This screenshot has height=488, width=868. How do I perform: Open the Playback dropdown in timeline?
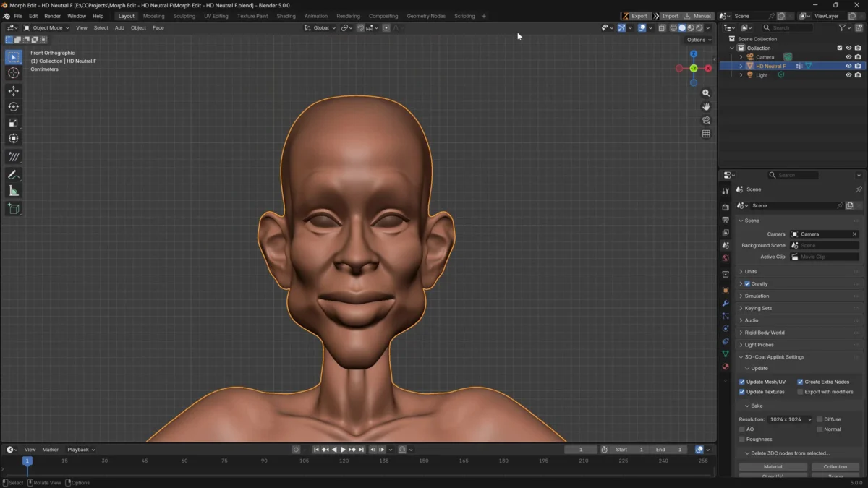pyautogui.click(x=81, y=450)
